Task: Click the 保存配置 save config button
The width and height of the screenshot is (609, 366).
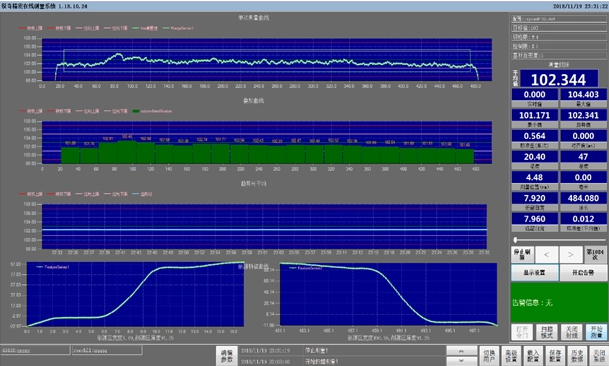Action: pyautogui.click(x=555, y=356)
